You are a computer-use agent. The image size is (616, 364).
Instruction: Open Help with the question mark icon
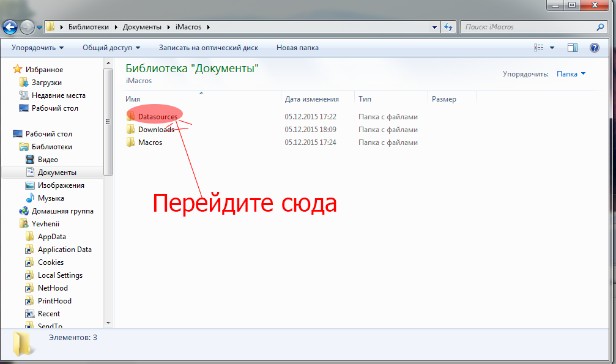[x=595, y=48]
